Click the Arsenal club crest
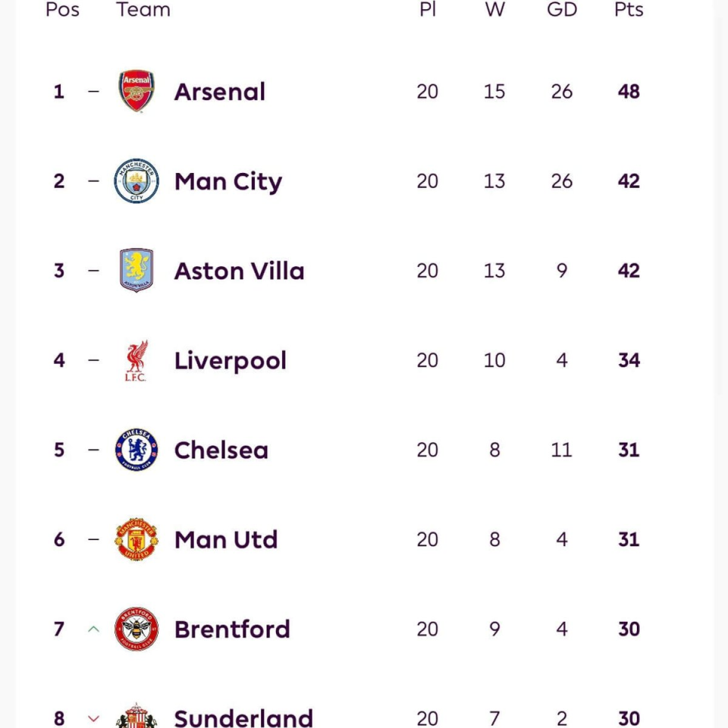This screenshot has width=728, height=728. (136, 92)
